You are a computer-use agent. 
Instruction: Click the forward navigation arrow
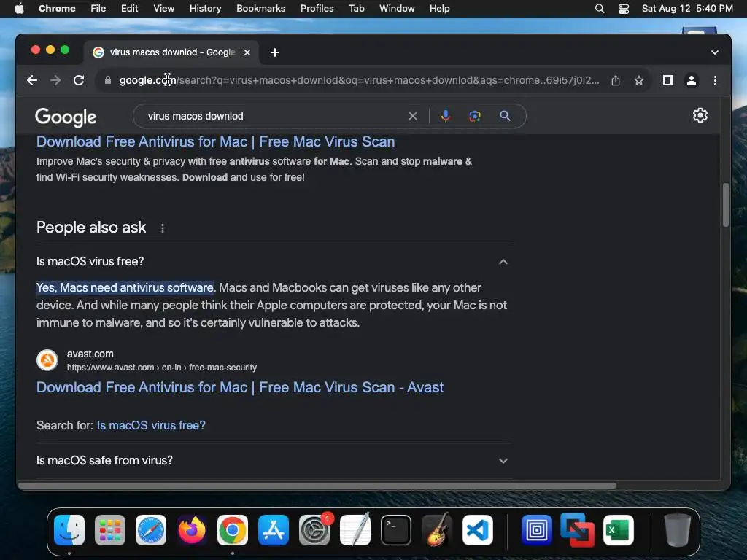point(55,80)
